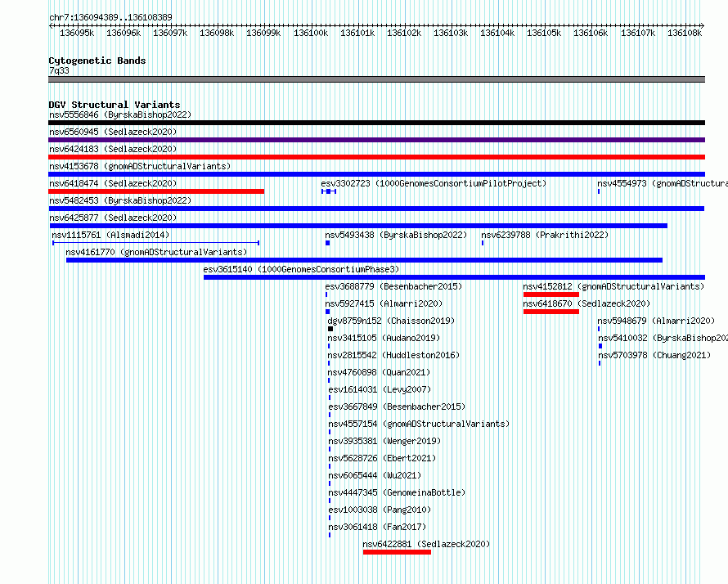The width and height of the screenshot is (728, 584).
Task: Open nsv2815542 (Huddleston2016) label
Action: pos(393,355)
